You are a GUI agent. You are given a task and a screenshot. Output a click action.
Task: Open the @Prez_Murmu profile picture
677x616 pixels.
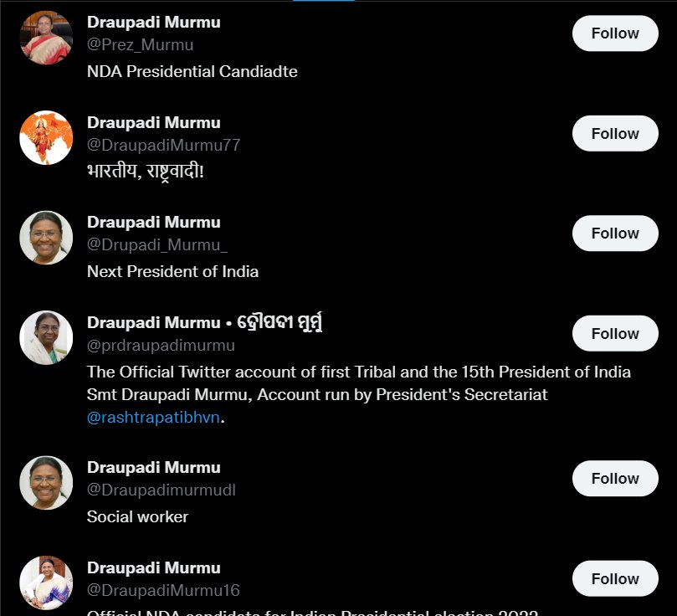(x=46, y=38)
